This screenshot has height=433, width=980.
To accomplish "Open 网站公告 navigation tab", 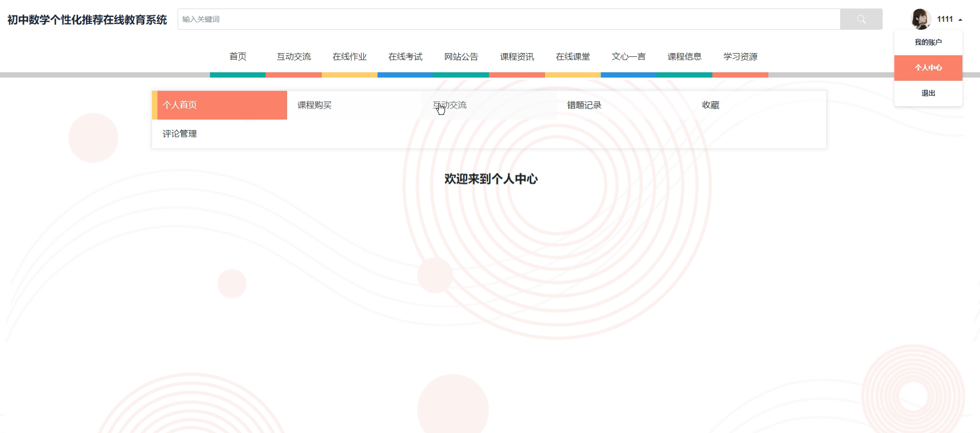I will tap(461, 56).
